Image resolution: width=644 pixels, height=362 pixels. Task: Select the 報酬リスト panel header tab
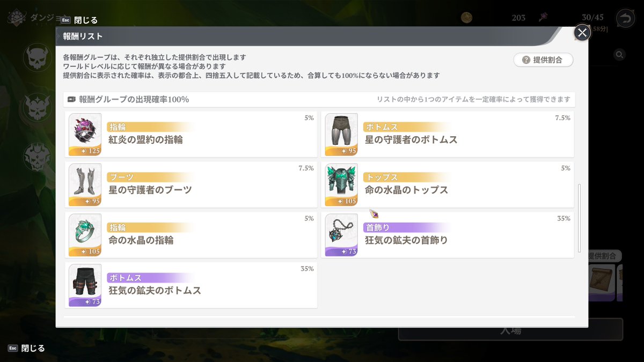83,36
